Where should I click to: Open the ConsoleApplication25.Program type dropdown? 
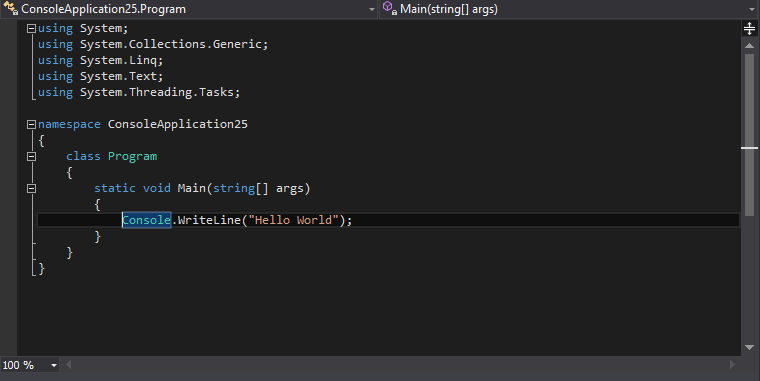pos(372,9)
